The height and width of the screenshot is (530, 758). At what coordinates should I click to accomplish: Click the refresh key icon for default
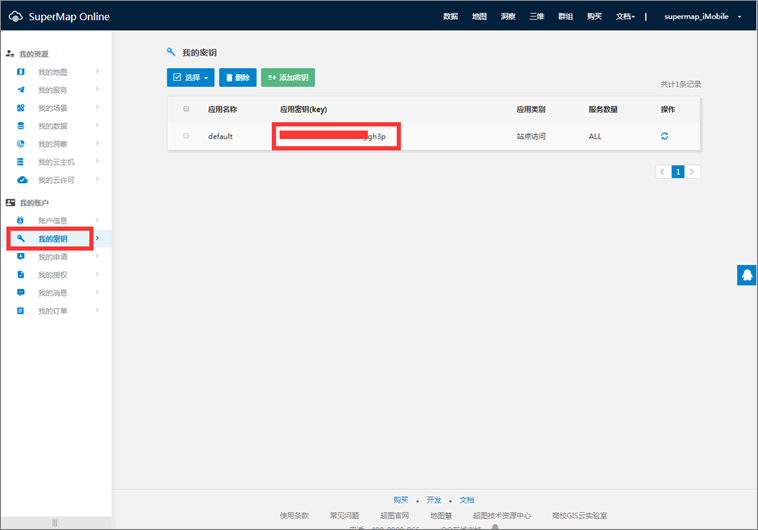(665, 136)
